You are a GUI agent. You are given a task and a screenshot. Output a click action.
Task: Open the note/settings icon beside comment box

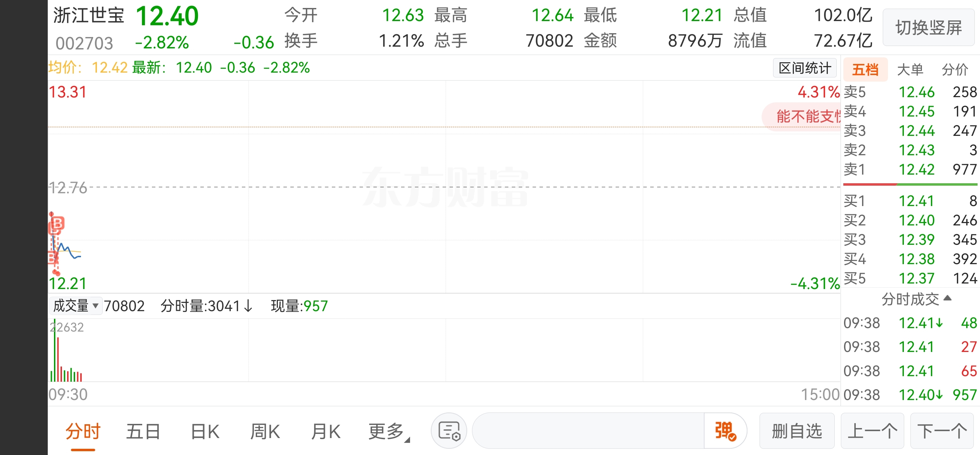pyautogui.click(x=449, y=431)
